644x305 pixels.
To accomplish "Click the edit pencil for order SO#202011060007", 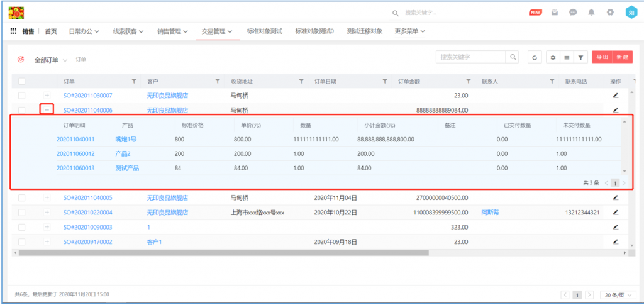I will (615, 96).
